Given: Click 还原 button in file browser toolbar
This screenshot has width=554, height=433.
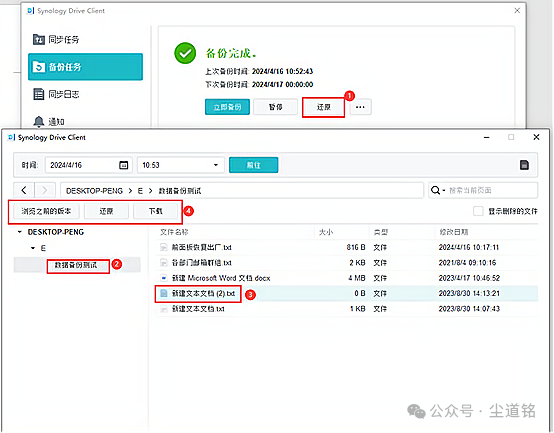Looking at the screenshot, I should pyautogui.click(x=106, y=211).
